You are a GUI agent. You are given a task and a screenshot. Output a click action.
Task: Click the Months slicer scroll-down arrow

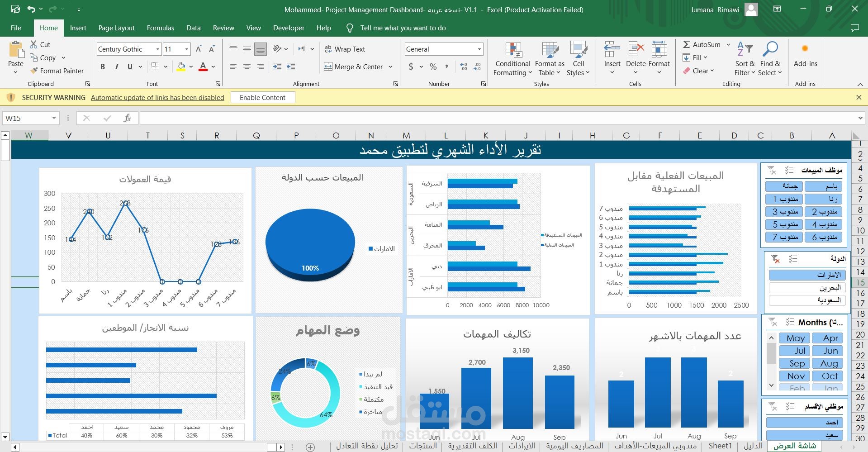point(771,385)
